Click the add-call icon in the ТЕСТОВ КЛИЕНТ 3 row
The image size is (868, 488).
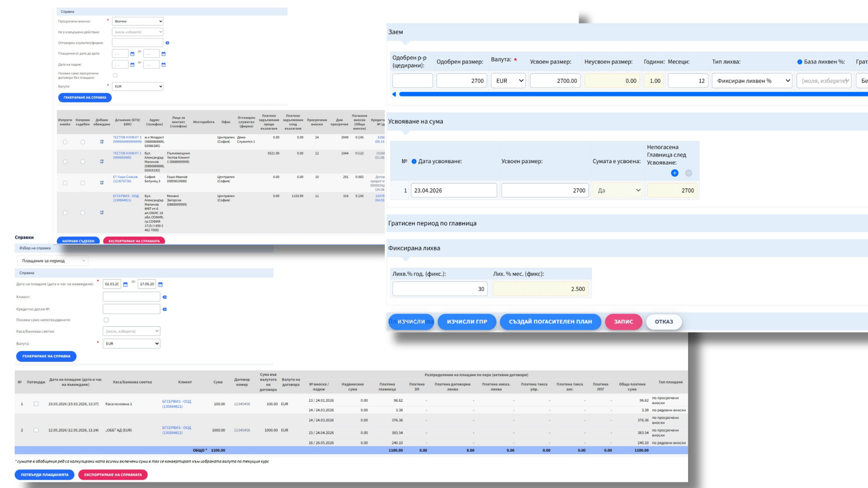click(102, 142)
